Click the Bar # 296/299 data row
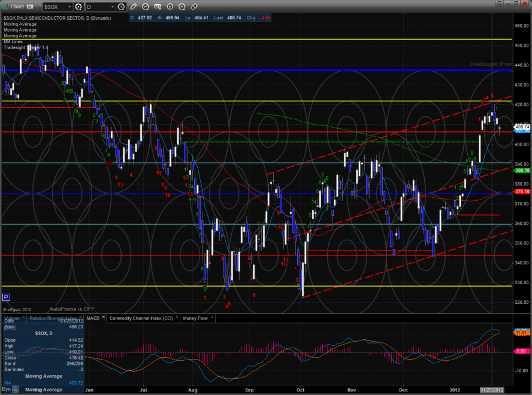This screenshot has width=532, height=395. click(x=43, y=363)
